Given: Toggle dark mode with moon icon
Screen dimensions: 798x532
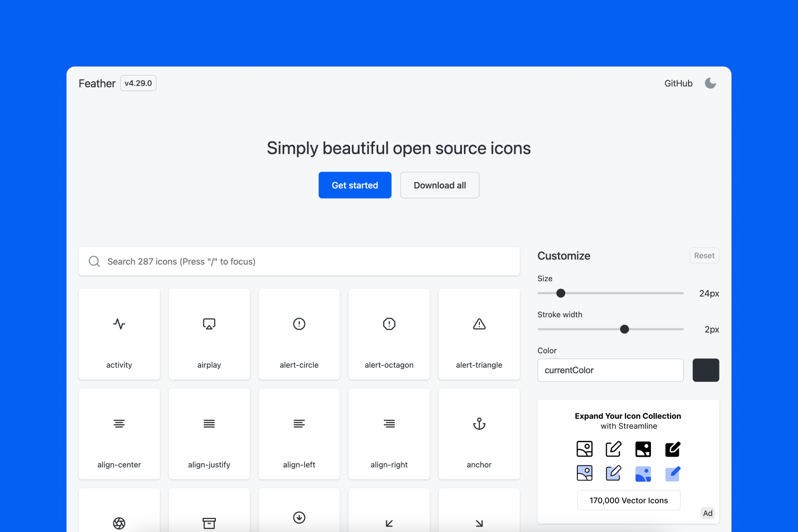Looking at the screenshot, I should [x=710, y=83].
